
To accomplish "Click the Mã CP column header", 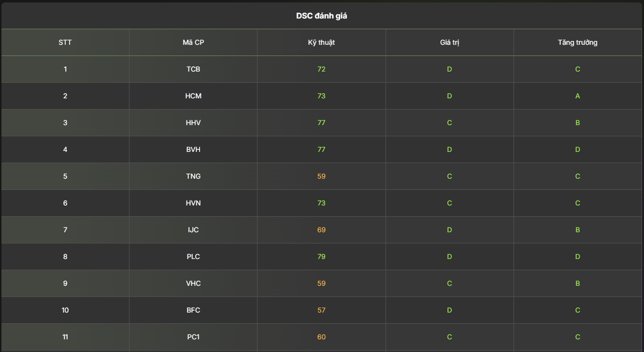I will pos(193,42).
